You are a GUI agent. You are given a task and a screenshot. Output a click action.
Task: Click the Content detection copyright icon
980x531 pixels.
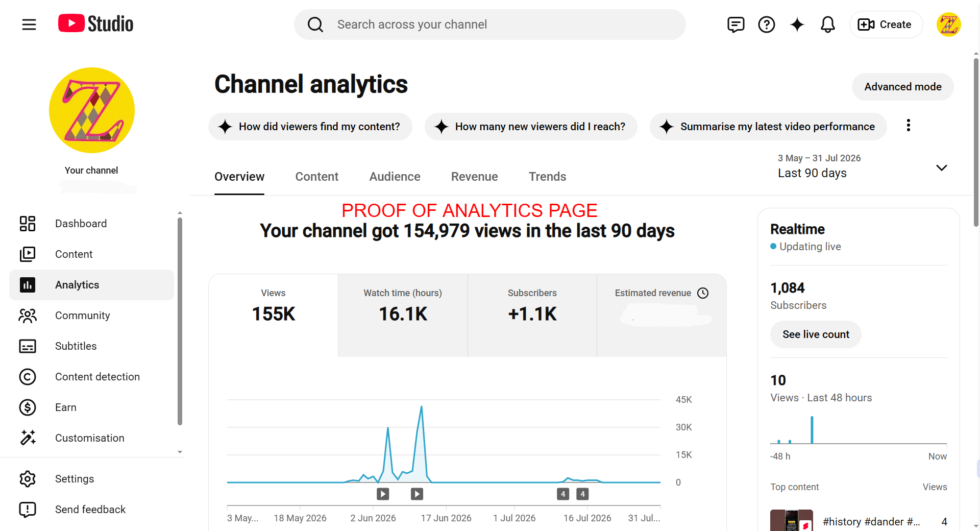28,377
